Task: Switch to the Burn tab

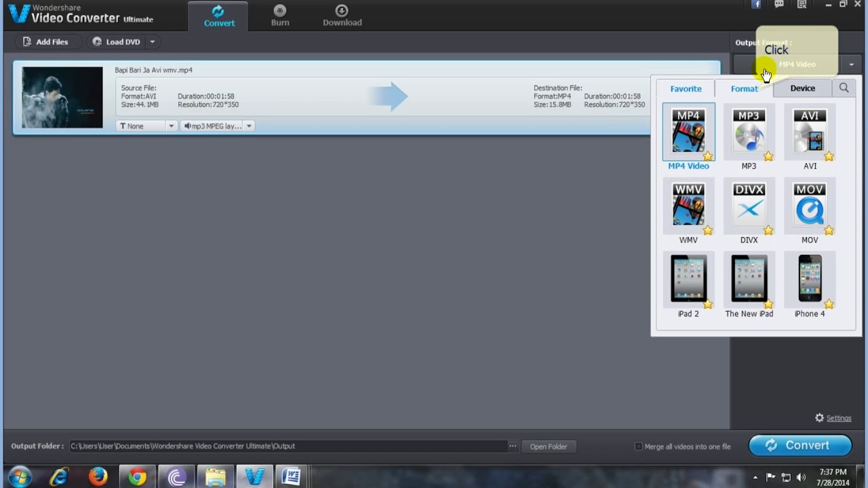Action: click(280, 16)
